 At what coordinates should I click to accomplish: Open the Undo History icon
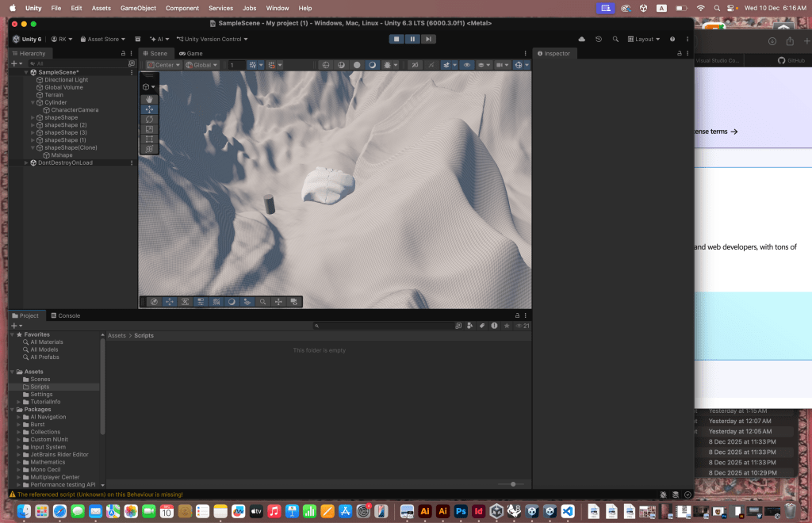tap(599, 39)
